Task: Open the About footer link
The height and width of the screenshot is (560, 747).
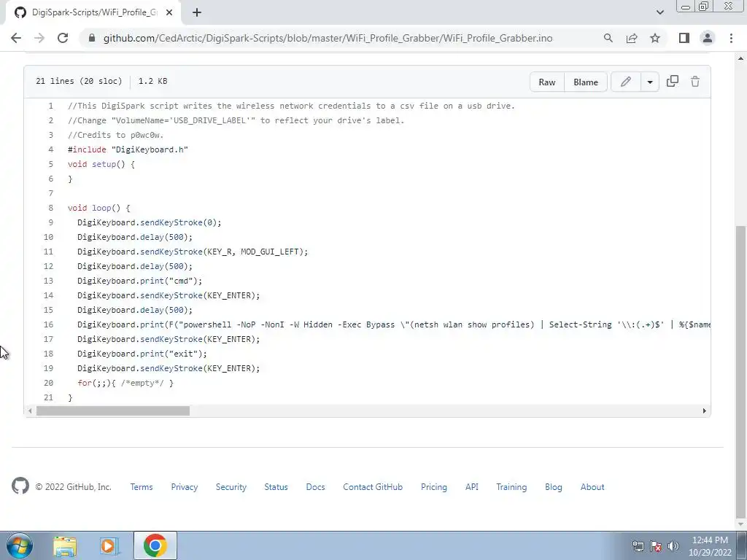Action: (x=592, y=486)
